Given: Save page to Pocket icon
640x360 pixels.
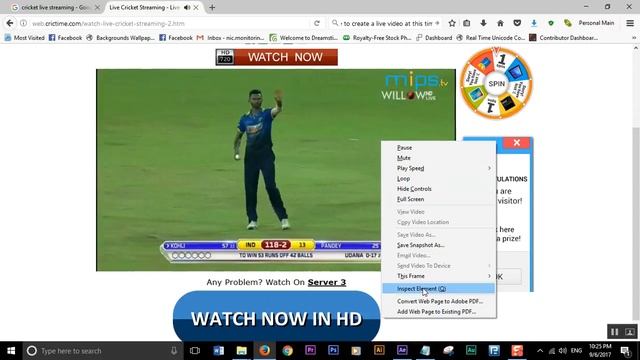Looking at the screenshot, I should coord(517,23).
